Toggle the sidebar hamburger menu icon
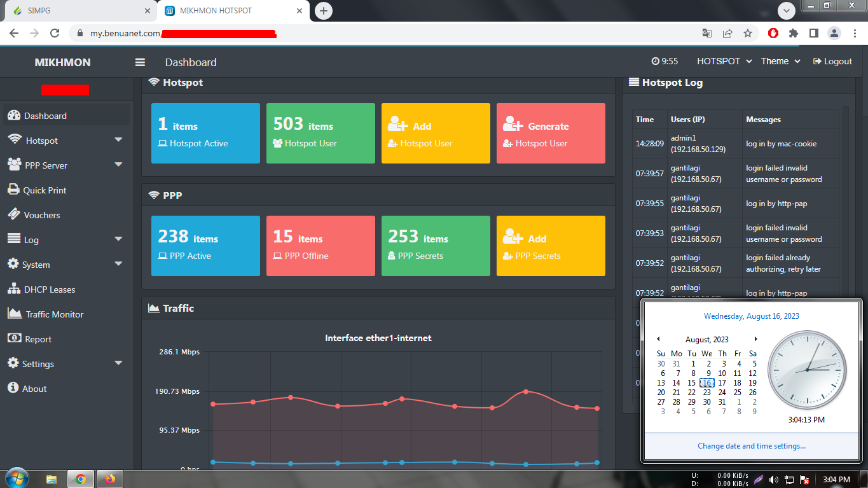 tap(140, 62)
